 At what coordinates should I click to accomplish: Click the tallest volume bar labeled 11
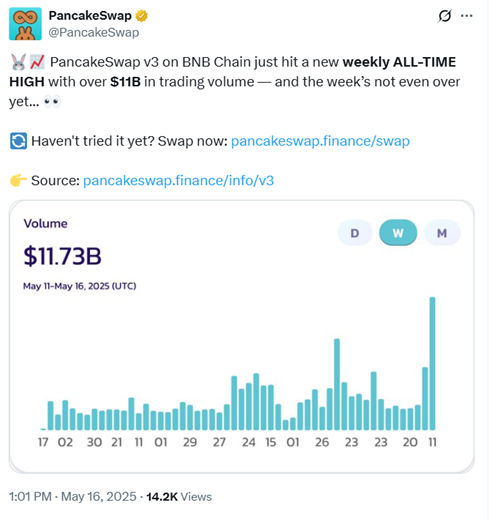tap(432, 363)
